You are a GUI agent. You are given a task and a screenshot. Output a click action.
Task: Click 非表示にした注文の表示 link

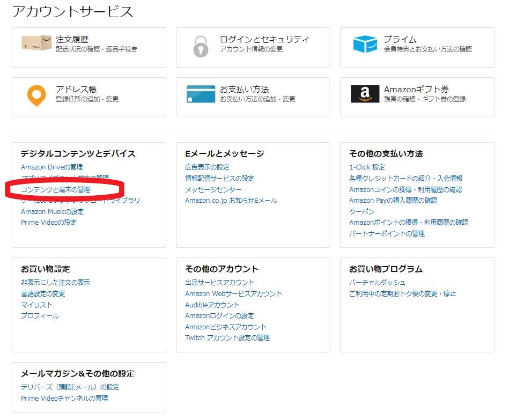point(55,282)
